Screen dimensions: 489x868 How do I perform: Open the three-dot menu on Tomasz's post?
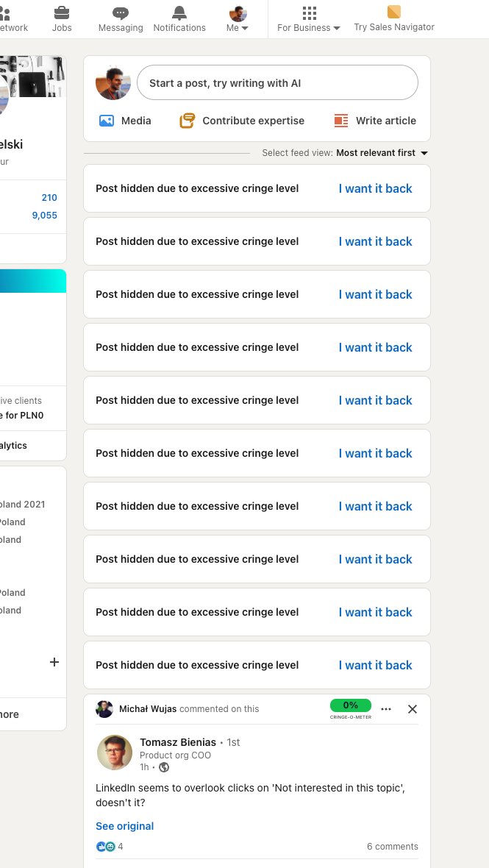coord(386,709)
